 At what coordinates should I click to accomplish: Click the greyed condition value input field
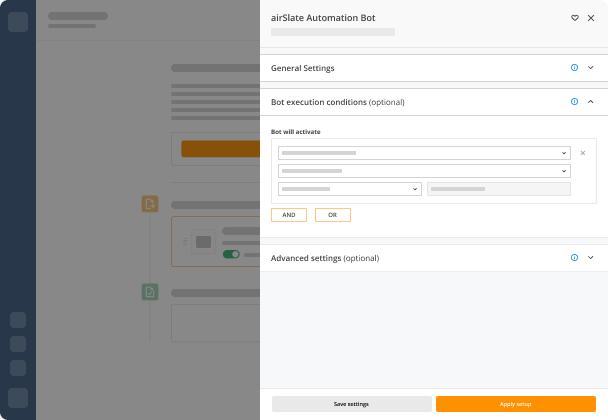[x=499, y=189]
